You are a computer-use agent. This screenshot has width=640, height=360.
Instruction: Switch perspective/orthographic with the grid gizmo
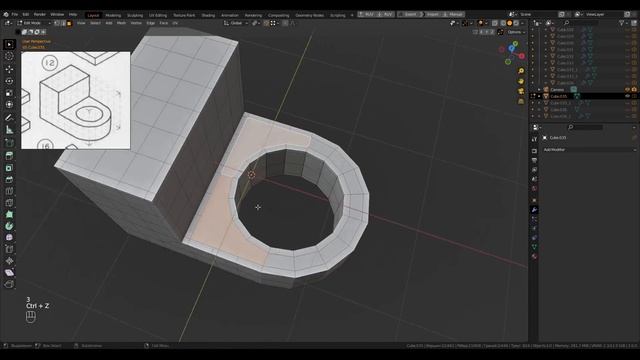pos(521,101)
